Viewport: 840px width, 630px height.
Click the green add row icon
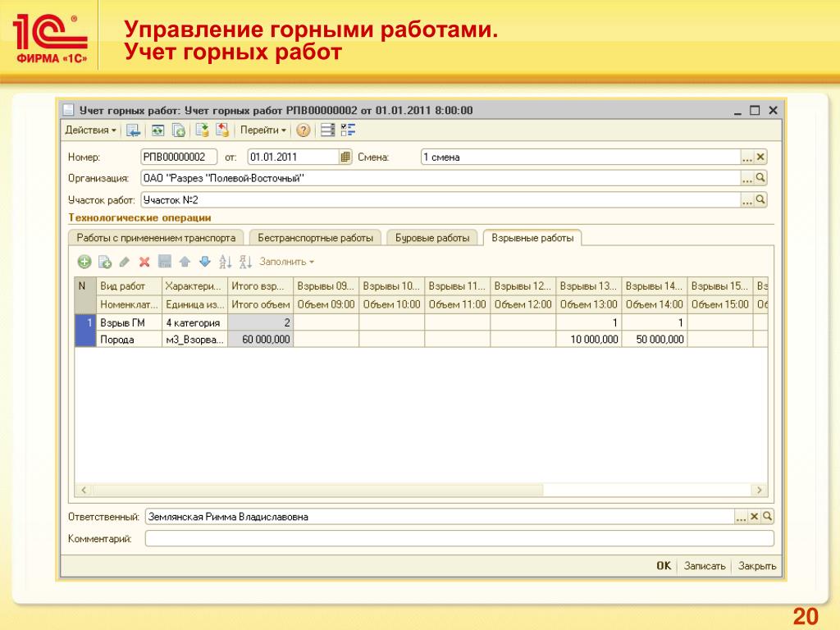point(84,262)
